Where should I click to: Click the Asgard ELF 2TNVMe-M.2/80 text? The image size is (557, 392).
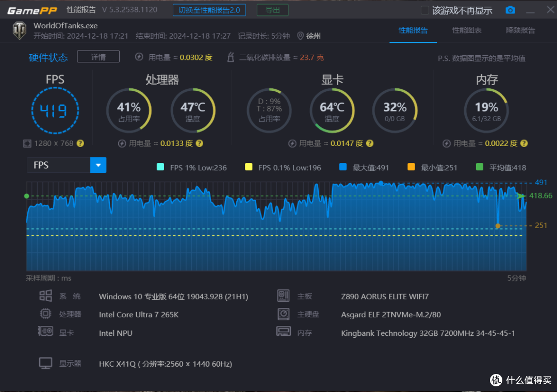pos(391,315)
